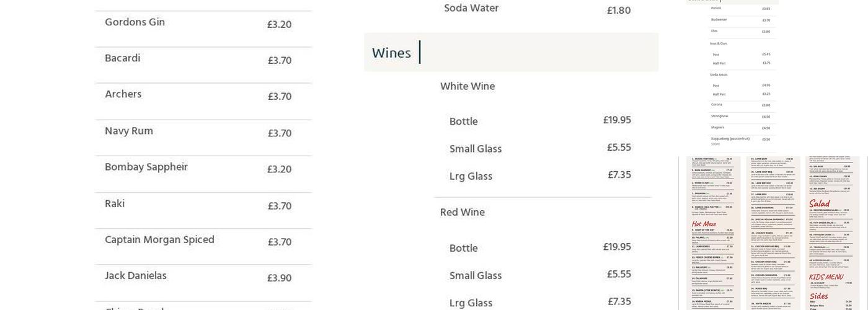Image resolution: width=868 pixels, height=310 pixels.
Task: Select Red Wine Bottle option
Action: [x=463, y=249]
